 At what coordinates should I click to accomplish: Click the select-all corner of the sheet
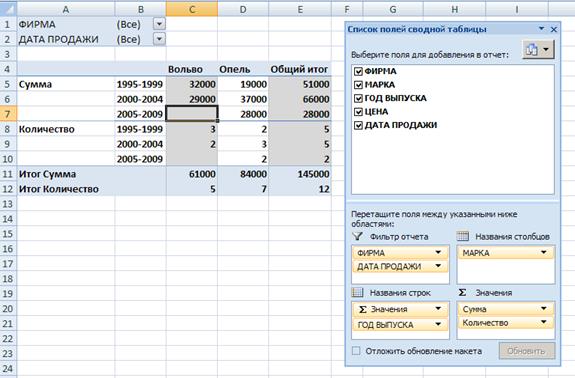8,9
